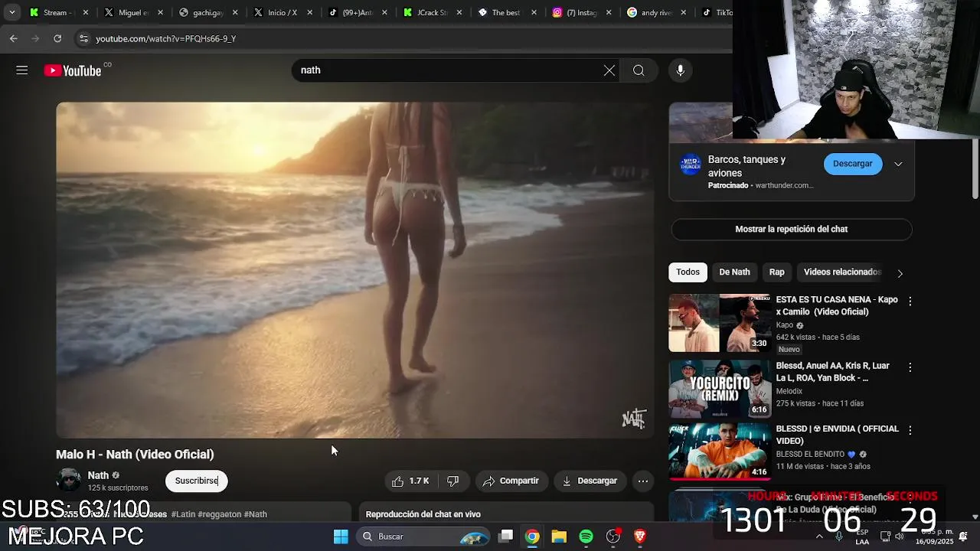Clear the search box with the X
The width and height of the screenshot is (980, 551).
(x=609, y=70)
